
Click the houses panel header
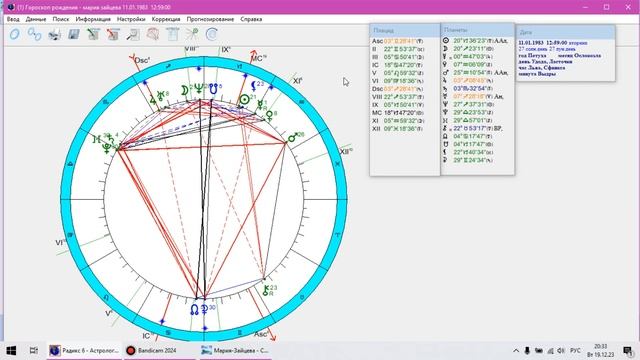405,30
